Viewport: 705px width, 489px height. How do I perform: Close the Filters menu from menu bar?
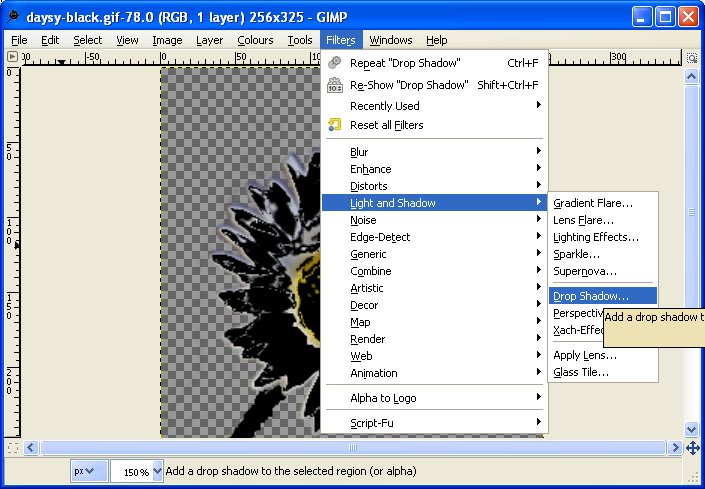point(341,40)
